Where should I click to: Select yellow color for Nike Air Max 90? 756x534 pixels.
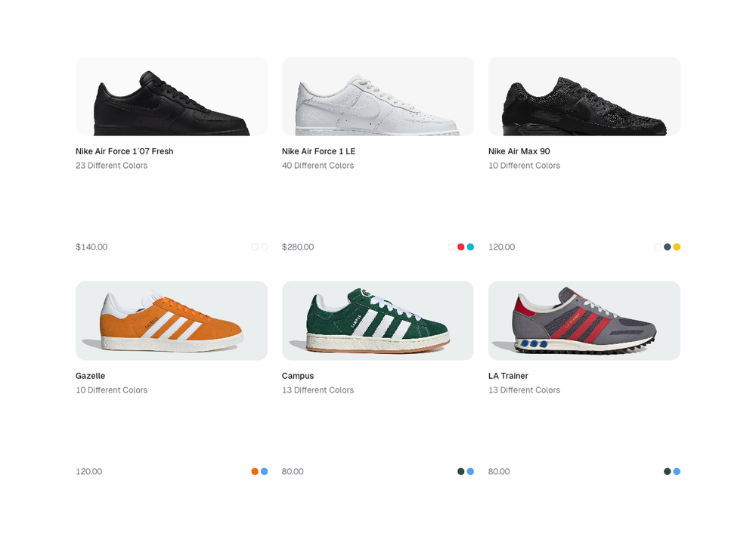pos(677,247)
